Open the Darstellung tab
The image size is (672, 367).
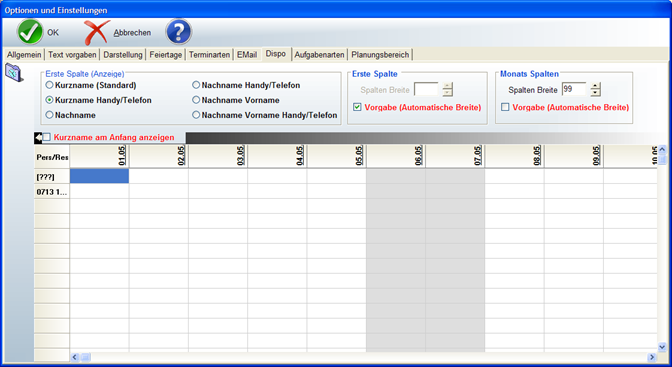[123, 55]
